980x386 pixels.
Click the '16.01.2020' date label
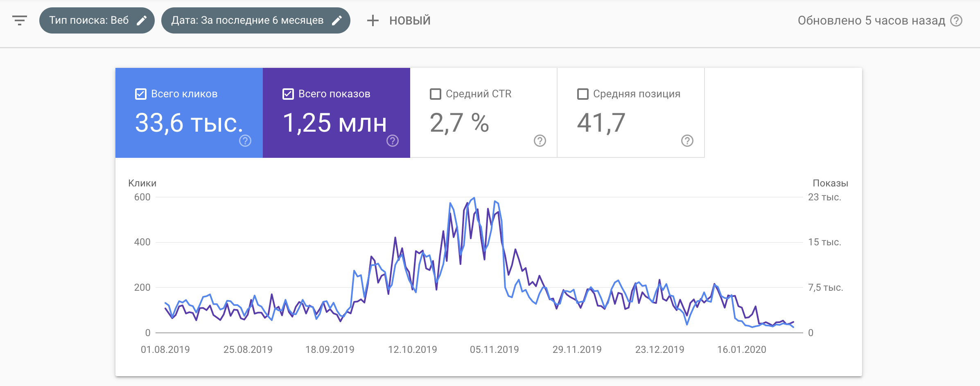tap(742, 350)
